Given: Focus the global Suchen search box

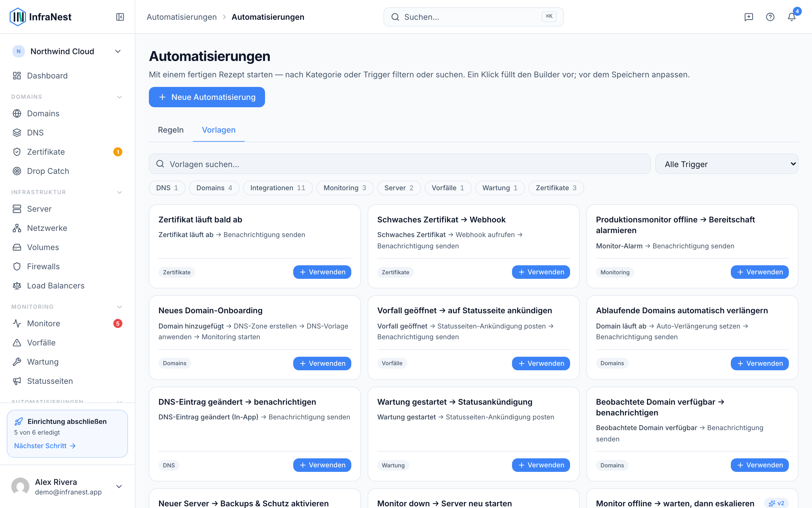Looking at the screenshot, I should [x=473, y=17].
